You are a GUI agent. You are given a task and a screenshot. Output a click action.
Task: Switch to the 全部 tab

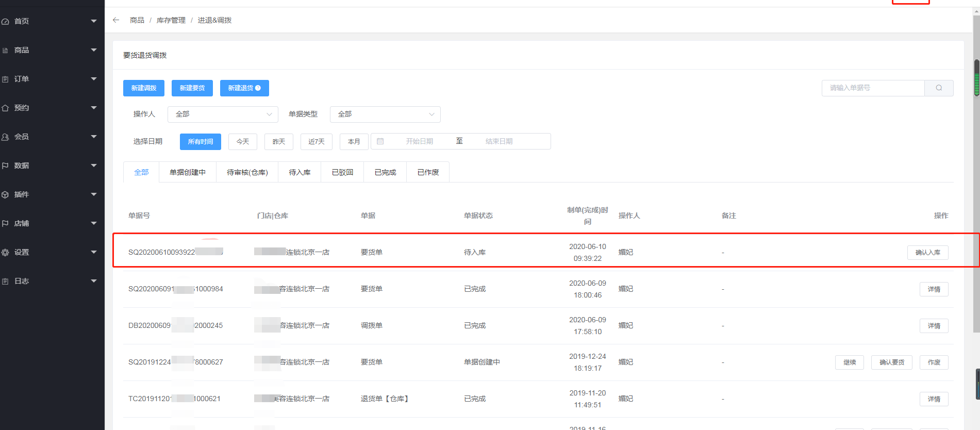click(x=141, y=172)
